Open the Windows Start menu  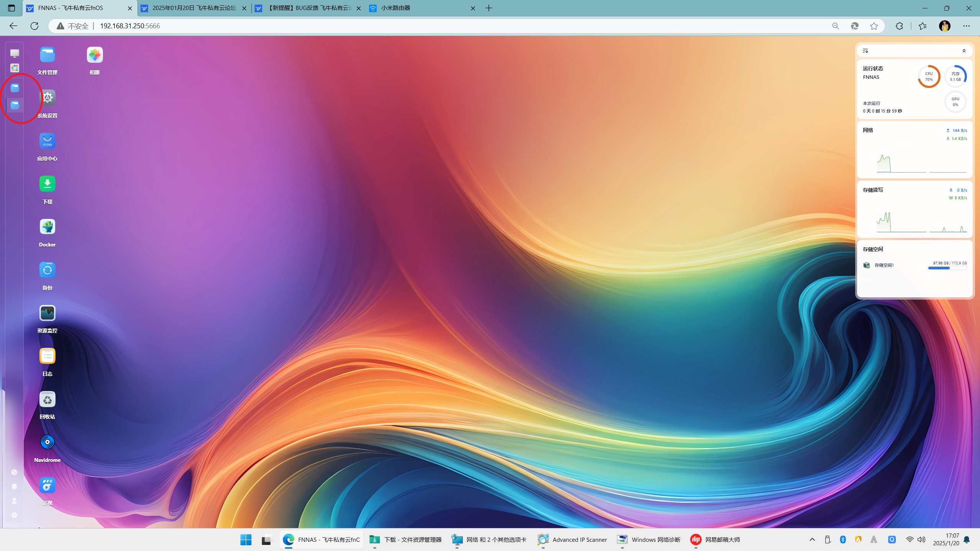246,540
